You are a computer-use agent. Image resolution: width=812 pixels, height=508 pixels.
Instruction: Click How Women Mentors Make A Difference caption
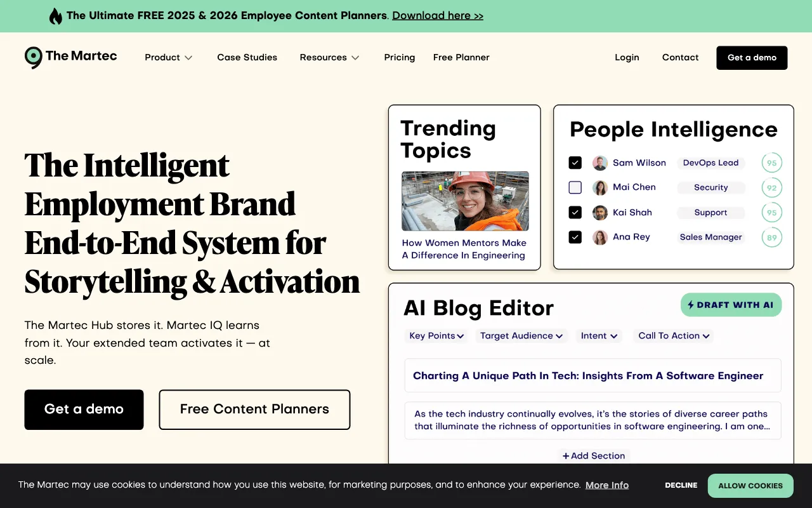coord(464,250)
